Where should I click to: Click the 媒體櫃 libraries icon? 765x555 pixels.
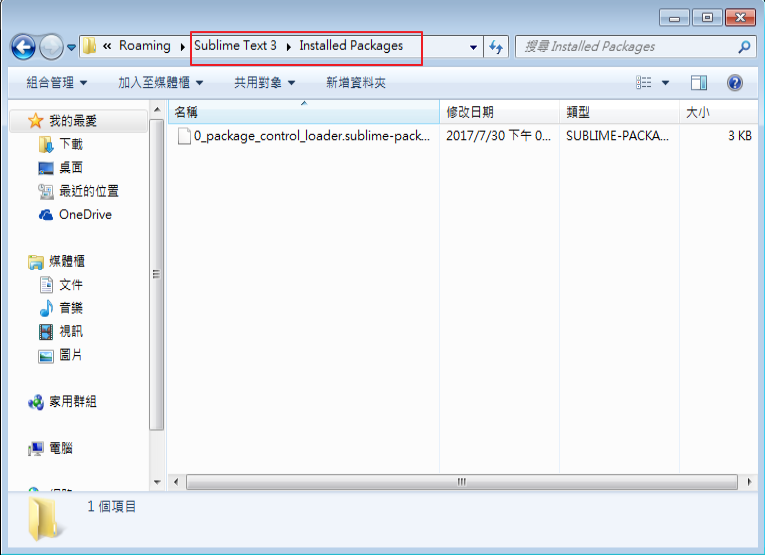[36, 262]
